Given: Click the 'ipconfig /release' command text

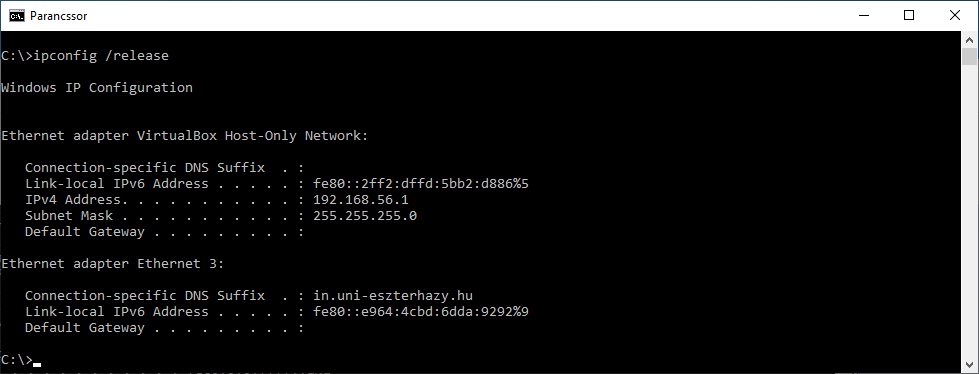Looking at the screenshot, I should 101,56.
